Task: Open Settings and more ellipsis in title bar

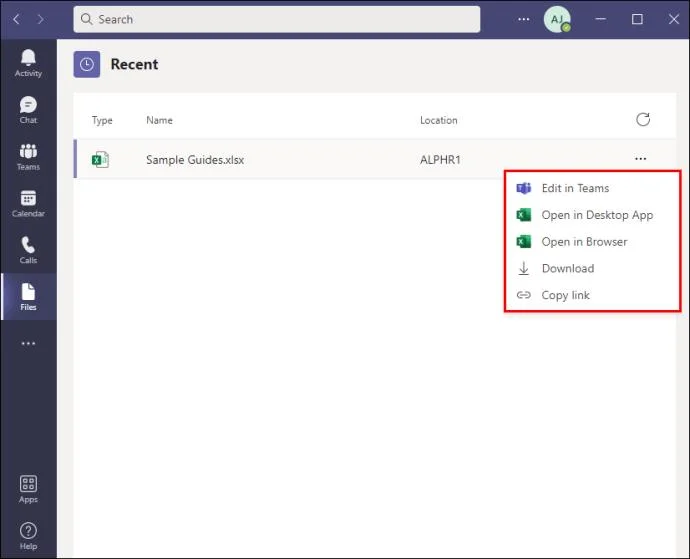Action: click(x=524, y=19)
